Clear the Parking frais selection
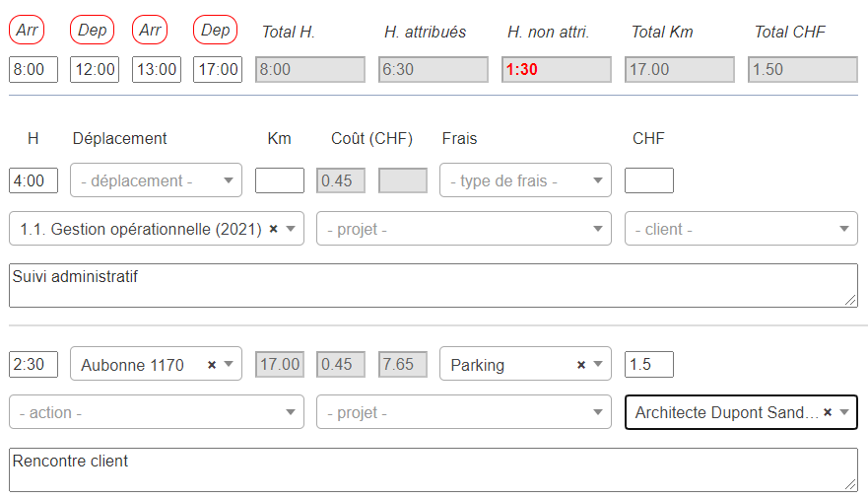The image size is (868, 500). 581,365
